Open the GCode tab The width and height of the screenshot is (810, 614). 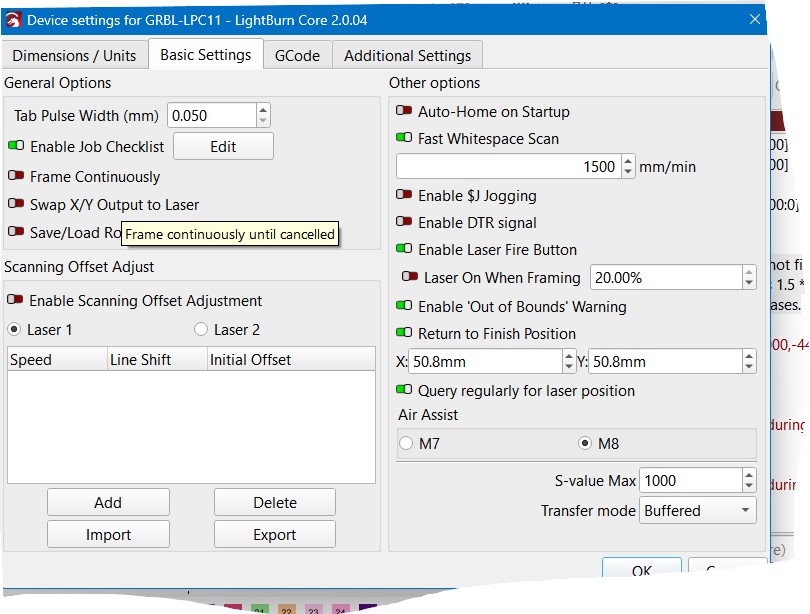pyautogui.click(x=297, y=55)
